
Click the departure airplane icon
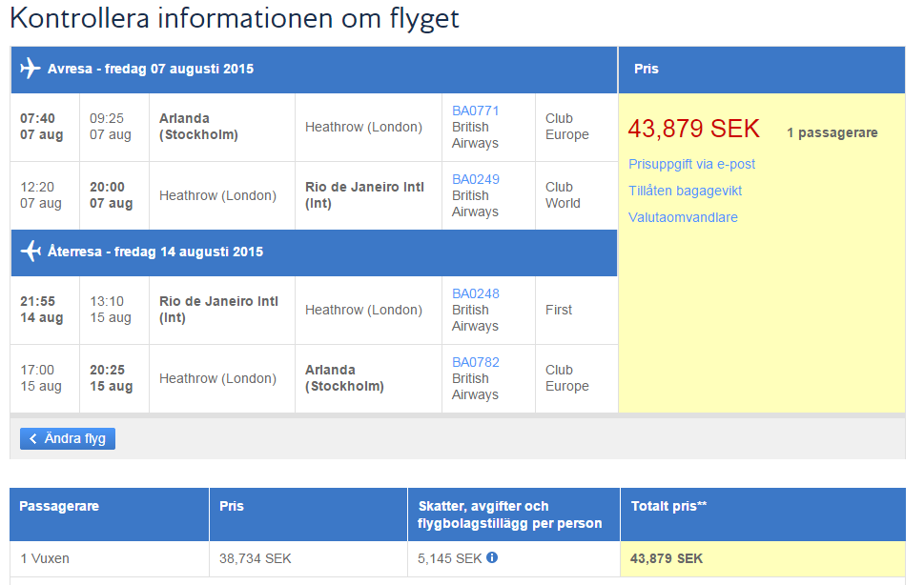coord(31,69)
